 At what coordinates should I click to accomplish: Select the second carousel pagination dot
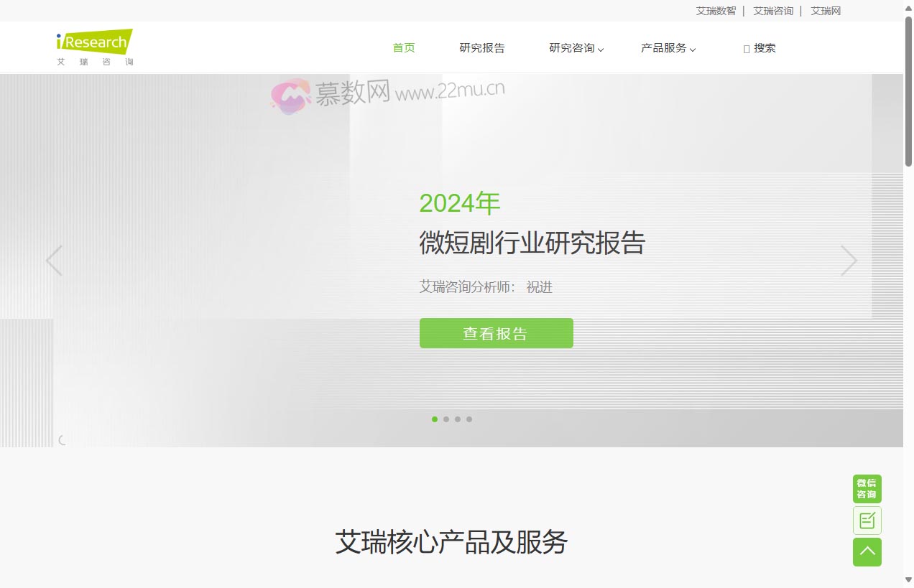click(446, 419)
